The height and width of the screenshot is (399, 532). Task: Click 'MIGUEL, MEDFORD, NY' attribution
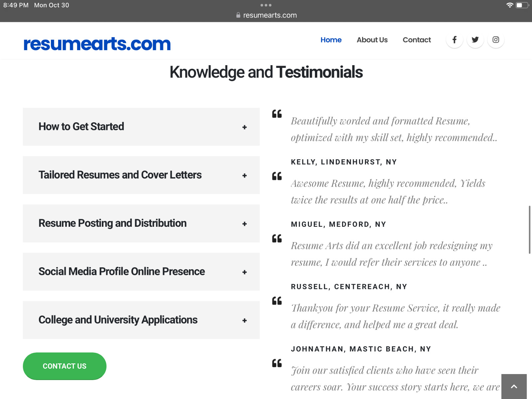coord(338,224)
